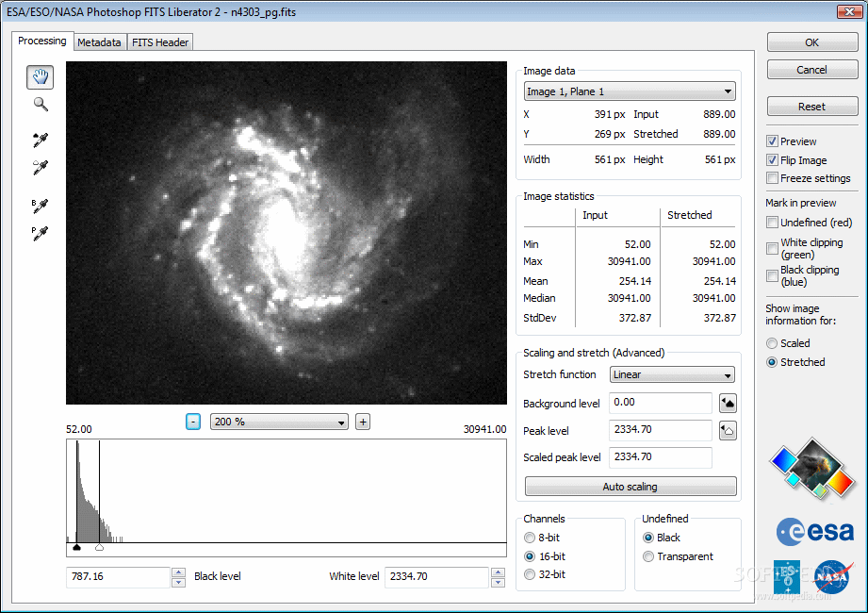Screen dimensions: 868x613
Task: Select the Hand pan tool
Action: 40,77
